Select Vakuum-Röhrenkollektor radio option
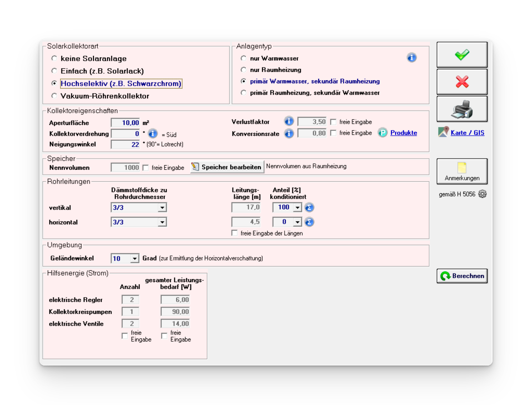Viewport: 532px width, 405px height. tap(54, 96)
